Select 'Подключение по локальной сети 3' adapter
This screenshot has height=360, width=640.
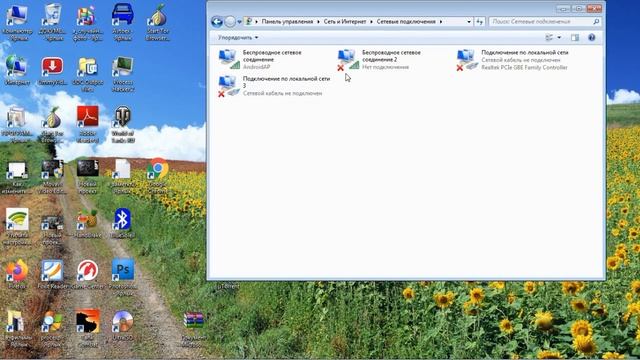(x=274, y=86)
